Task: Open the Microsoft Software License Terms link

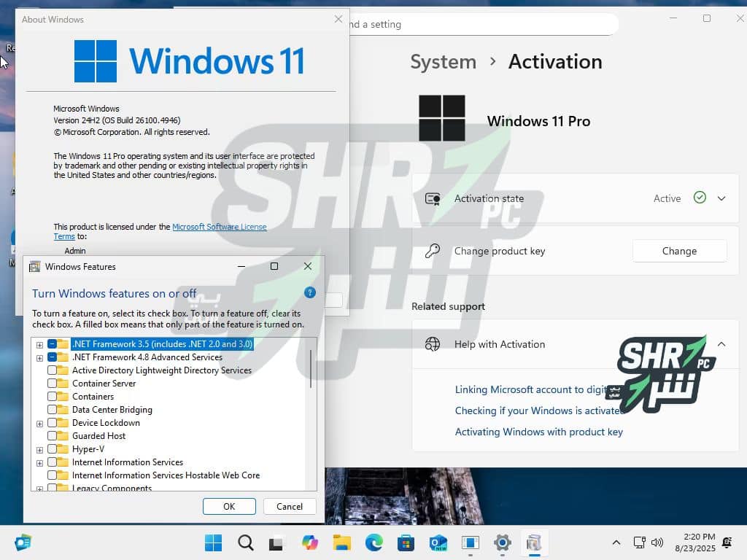Action: [x=219, y=227]
